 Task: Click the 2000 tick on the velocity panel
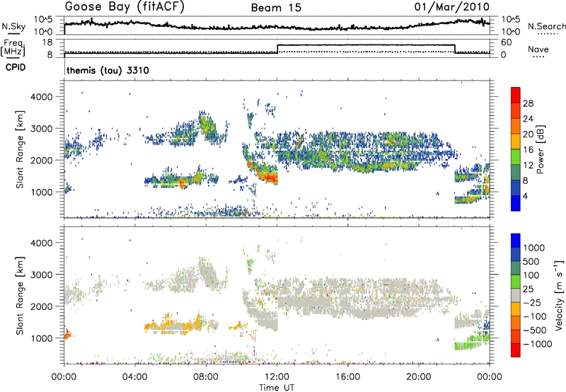pos(42,306)
